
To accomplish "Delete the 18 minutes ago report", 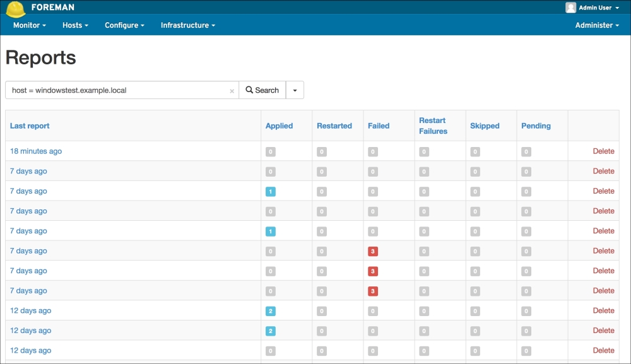I will (603, 151).
